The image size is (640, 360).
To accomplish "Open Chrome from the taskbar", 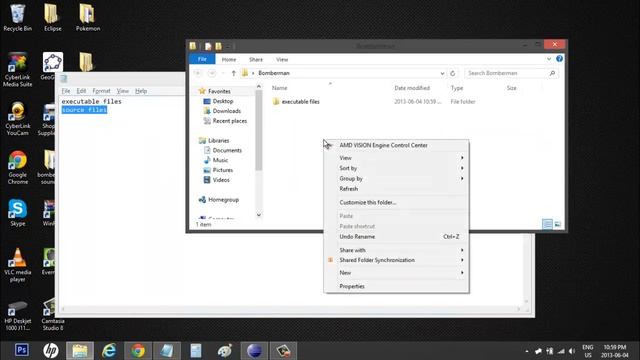I will point(138,350).
